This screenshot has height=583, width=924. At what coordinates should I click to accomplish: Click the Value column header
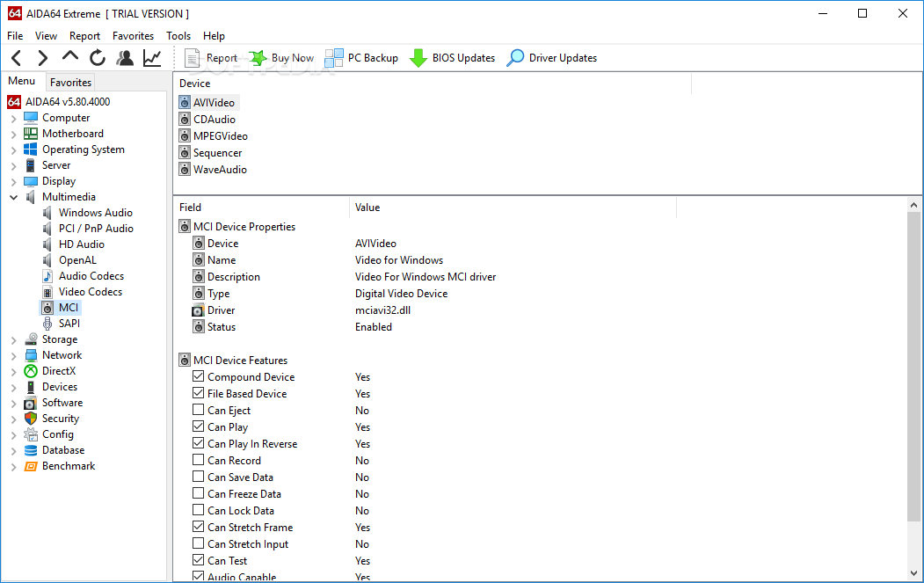point(513,208)
